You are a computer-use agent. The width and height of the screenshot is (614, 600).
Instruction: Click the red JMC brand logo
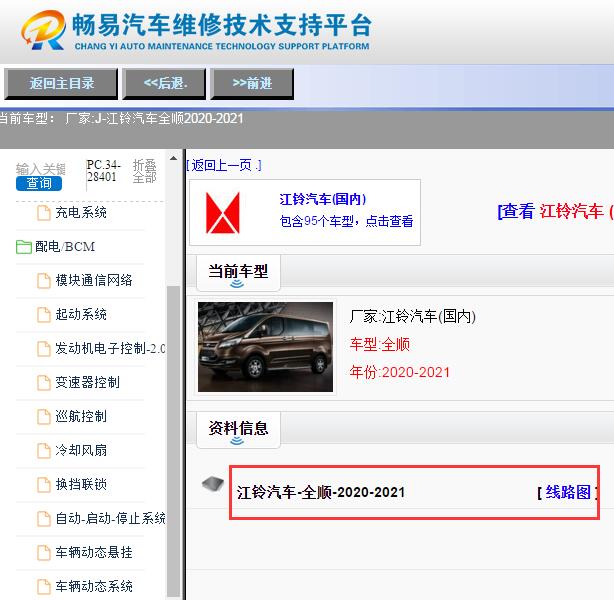pyautogui.click(x=223, y=213)
